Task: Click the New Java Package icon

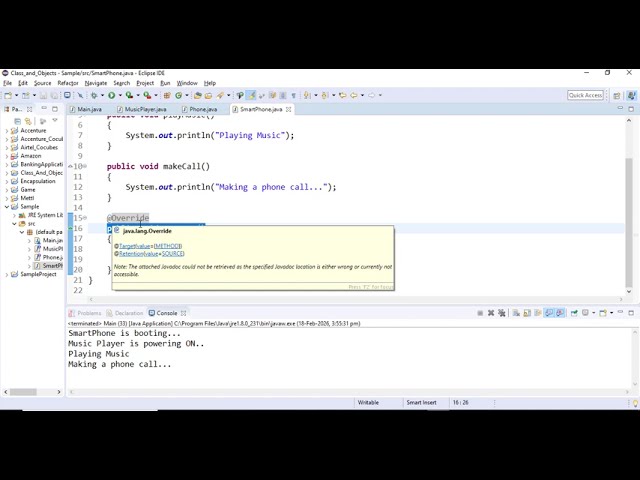Action: click(167, 95)
